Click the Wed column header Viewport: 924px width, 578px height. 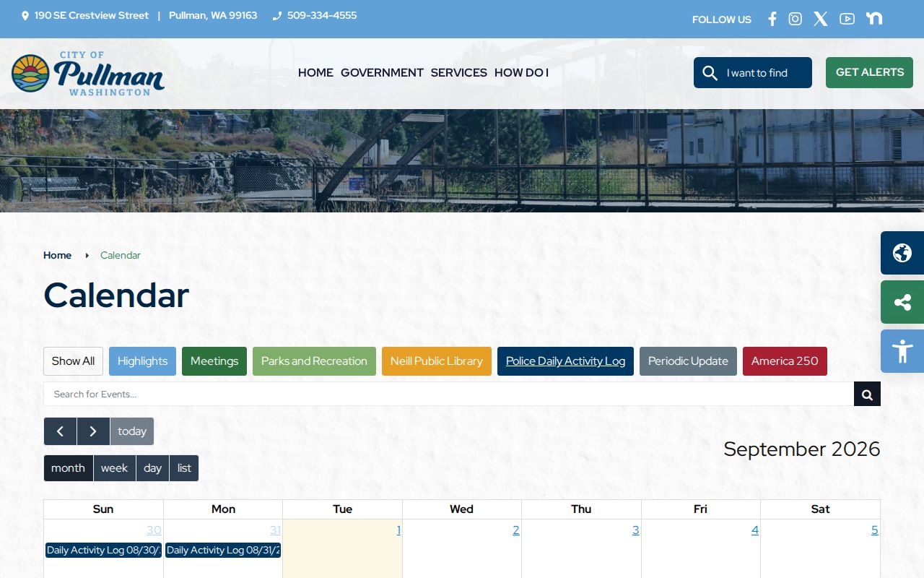click(462, 509)
